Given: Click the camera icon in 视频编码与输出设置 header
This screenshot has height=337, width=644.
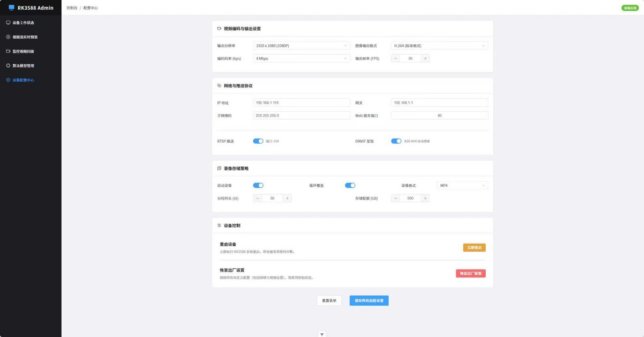Looking at the screenshot, I should pyautogui.click(x=219, y=28).
